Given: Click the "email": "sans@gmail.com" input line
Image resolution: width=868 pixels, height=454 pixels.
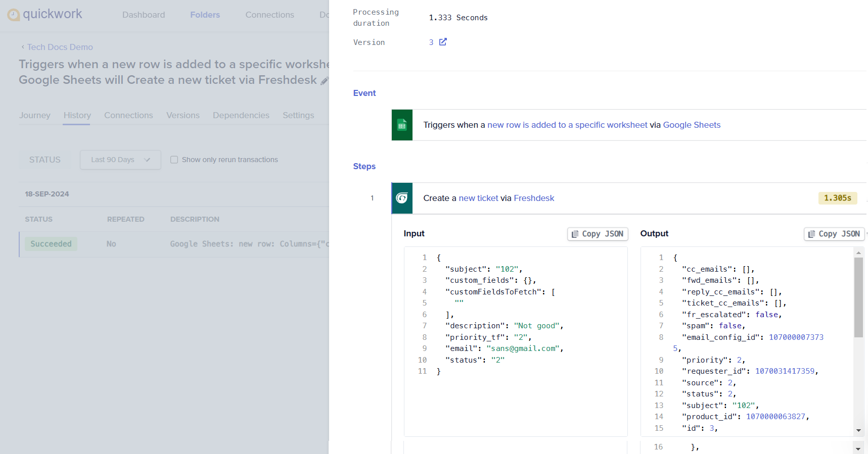Looking at the screenshot, I should click(x=504, y=348).
